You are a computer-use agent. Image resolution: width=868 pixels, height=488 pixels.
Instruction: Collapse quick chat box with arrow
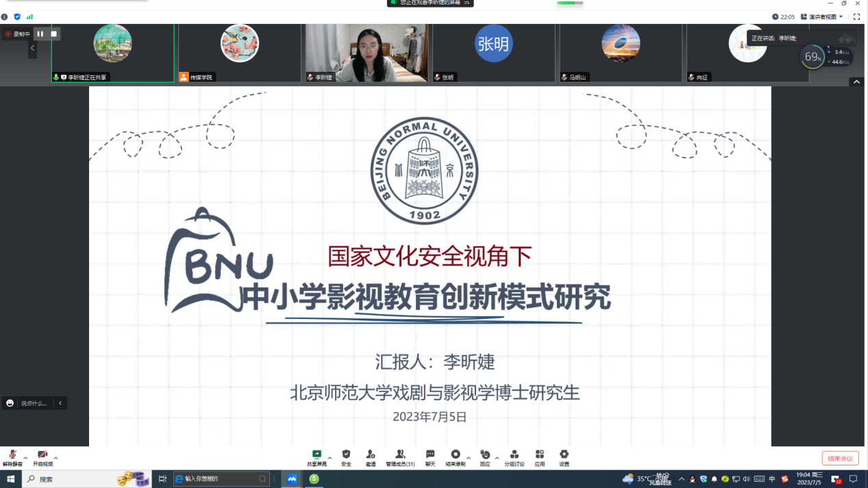[x=60, y=403]
